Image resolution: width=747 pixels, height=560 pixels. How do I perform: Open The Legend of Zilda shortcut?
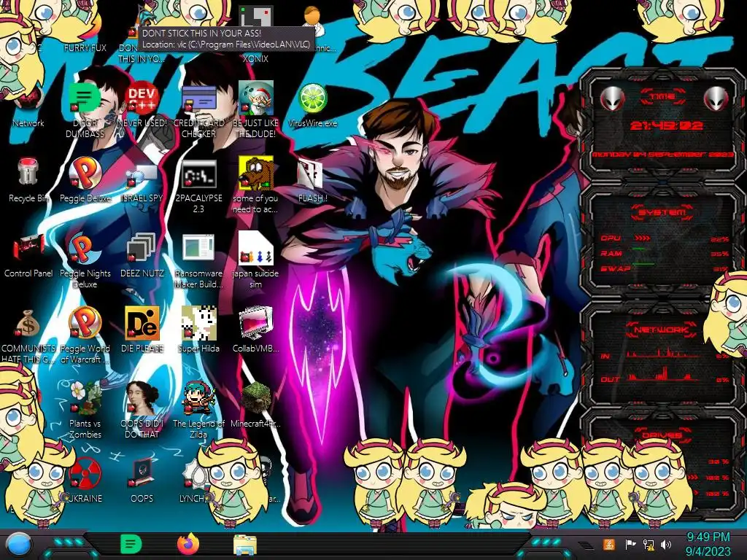tap(198, 411)
